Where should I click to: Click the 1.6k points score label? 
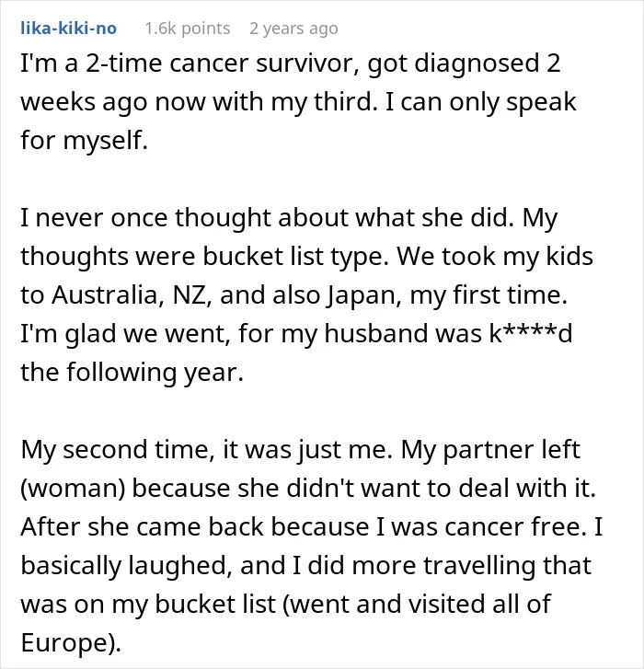pyautogui.click(x=188, y=29)
